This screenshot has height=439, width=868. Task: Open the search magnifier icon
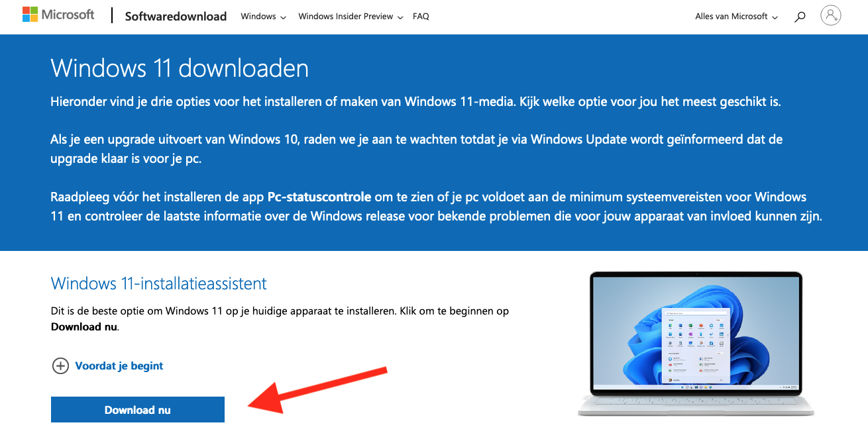tap(800, 17)
